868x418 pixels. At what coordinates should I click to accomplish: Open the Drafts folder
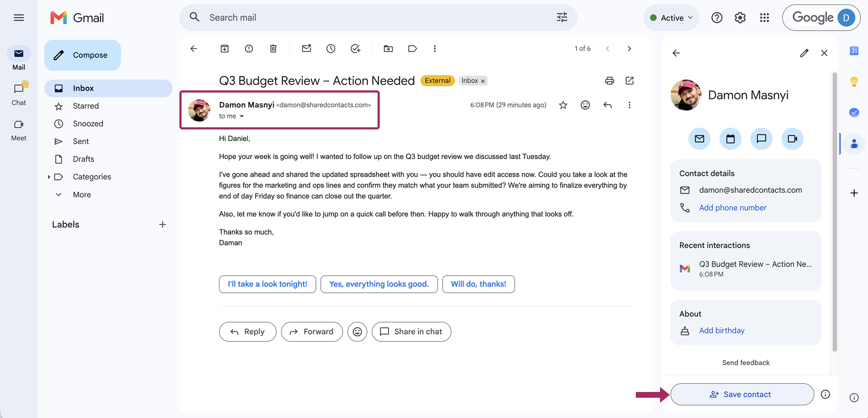(108, 159)
